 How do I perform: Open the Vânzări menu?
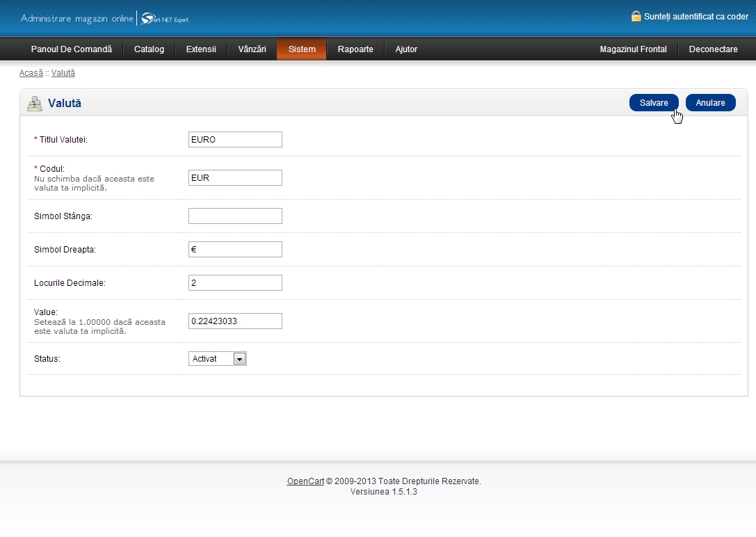point(252,49)
